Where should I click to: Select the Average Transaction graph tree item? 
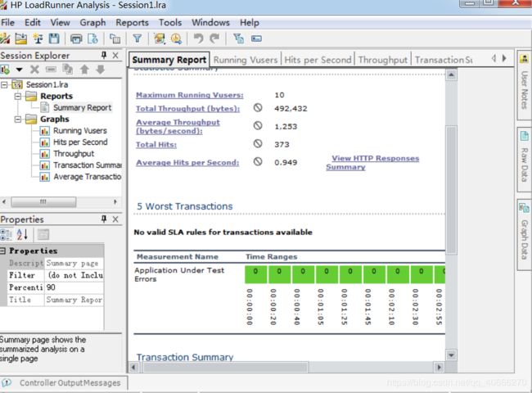coord(88,177)
